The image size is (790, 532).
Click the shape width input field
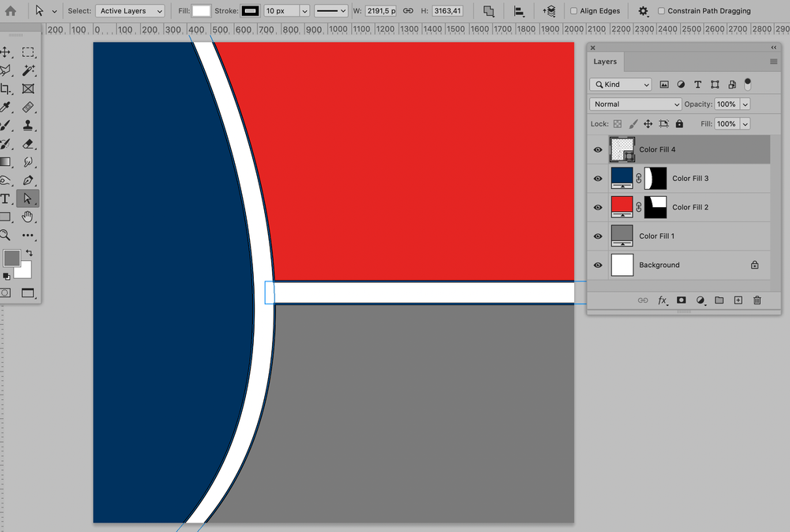[380, 11]
